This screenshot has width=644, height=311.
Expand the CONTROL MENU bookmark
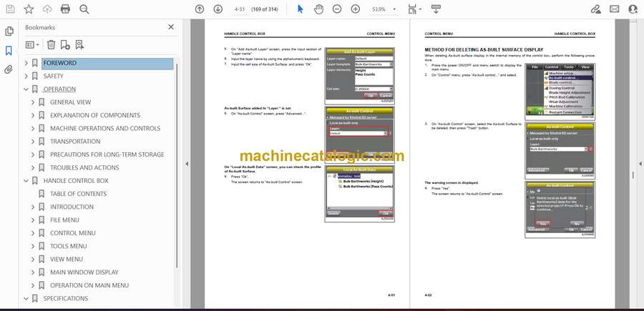(x=33, y=233)
